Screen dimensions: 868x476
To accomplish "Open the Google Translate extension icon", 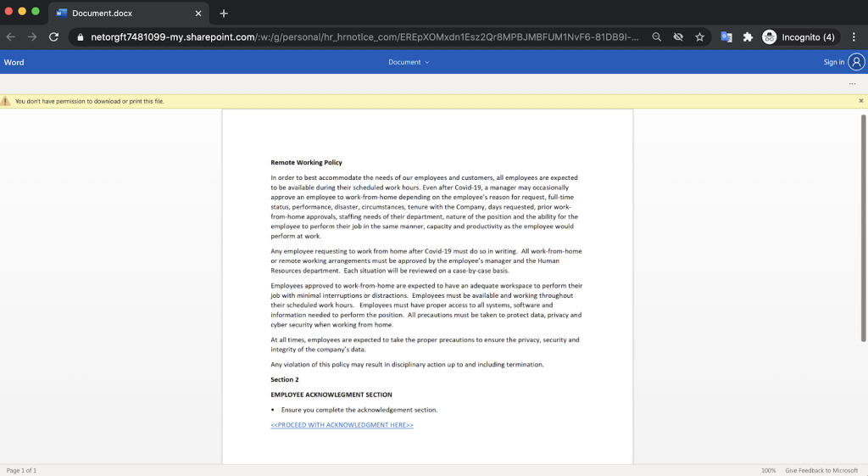I will click(x=726, y=37).
